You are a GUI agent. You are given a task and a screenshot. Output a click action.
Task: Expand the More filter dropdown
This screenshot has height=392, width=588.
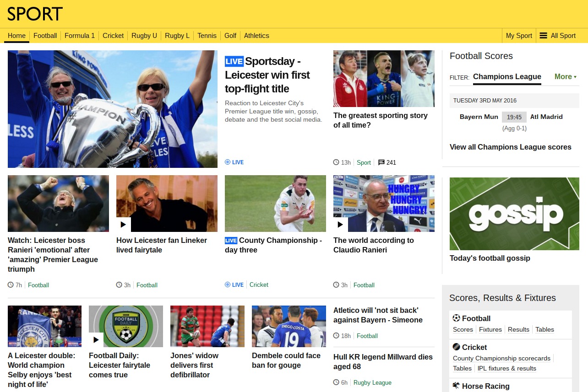point(565,76)
